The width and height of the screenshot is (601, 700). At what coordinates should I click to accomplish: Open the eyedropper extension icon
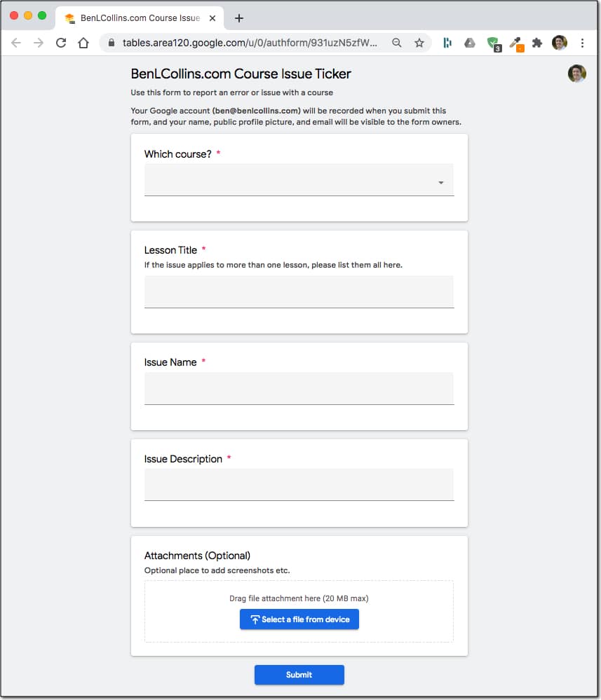(517, 44)
